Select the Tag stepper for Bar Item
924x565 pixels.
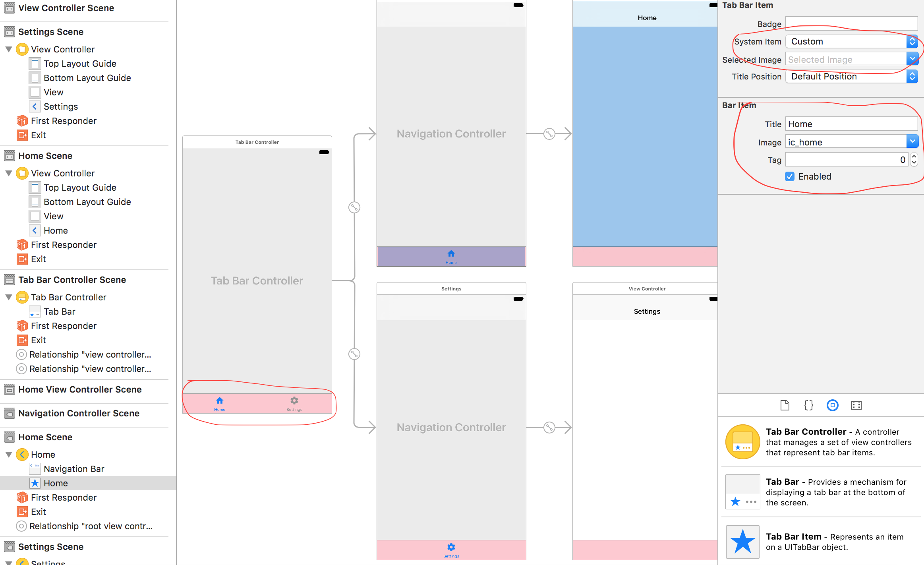[x=913, y=159]
